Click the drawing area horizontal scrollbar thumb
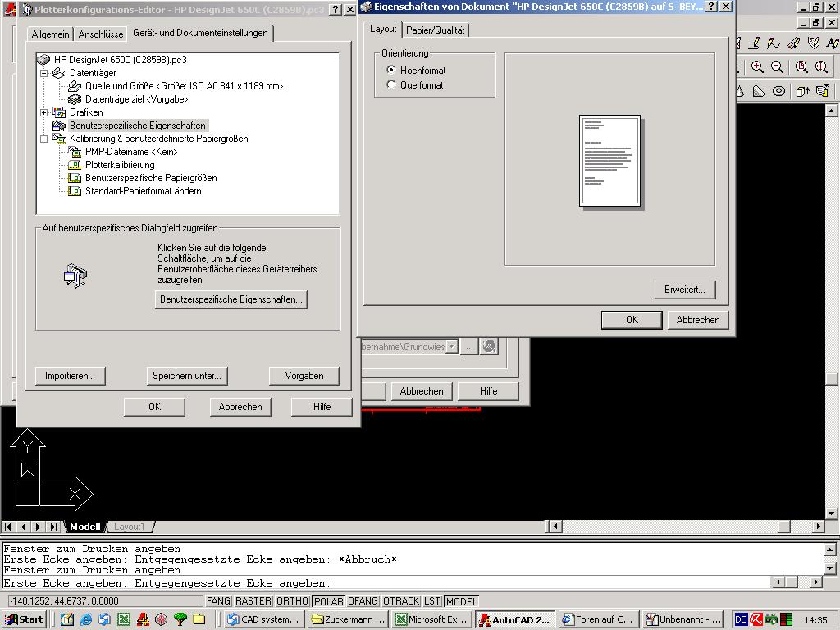Screen dimensions: 840x630 pyautogui.click(x=783, y=527)
